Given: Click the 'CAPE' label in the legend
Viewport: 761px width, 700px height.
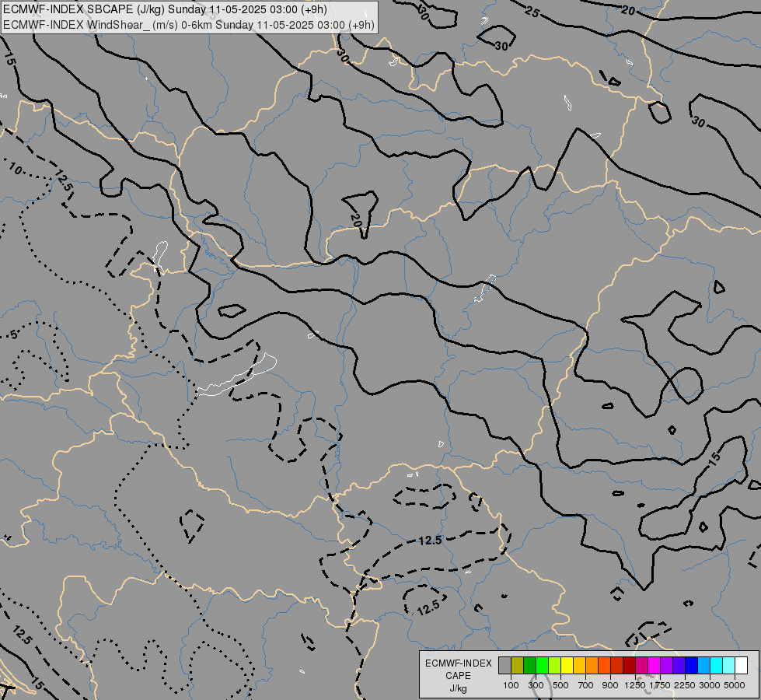Looking at the screenshot, I should point(458,676).
